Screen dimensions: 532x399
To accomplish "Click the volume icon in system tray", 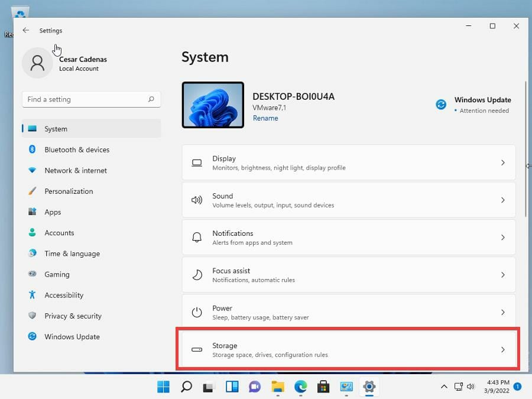I will tap(471, 387).
